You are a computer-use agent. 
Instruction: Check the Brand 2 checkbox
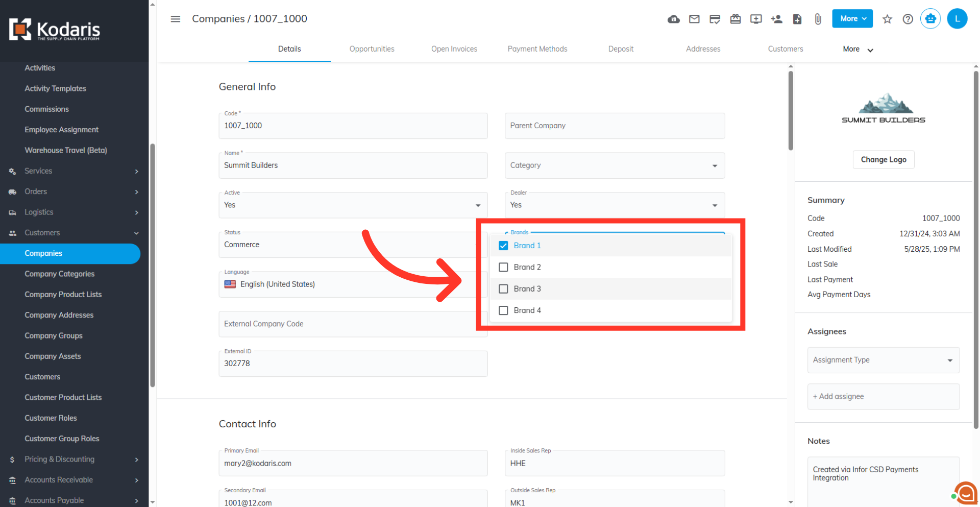[x=503, y=267]
